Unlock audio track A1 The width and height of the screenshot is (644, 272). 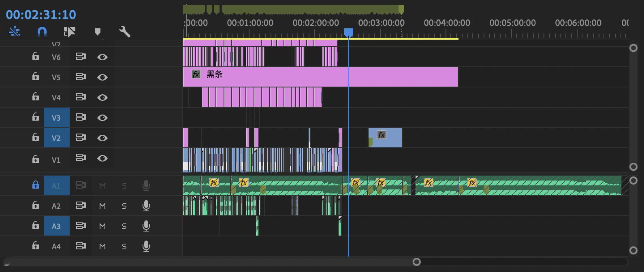click(36, 185)
